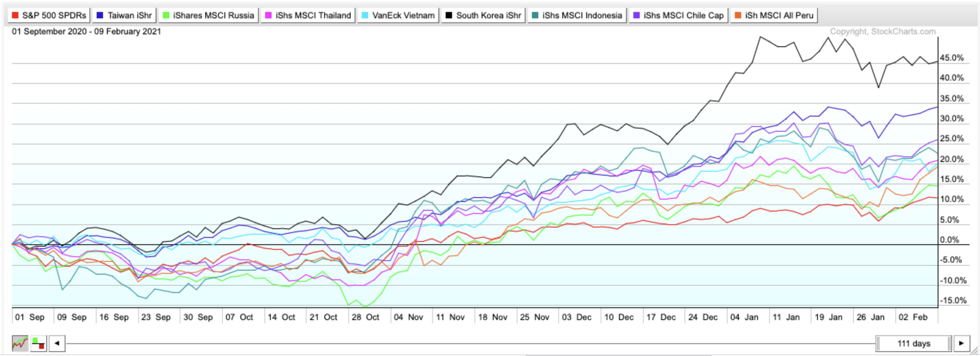Click the 111 days range slider handle

coord(914,343)
